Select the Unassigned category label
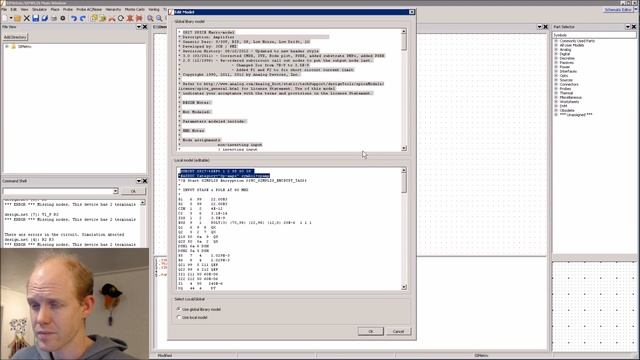 pyautogui.click(x=576, y=115)
